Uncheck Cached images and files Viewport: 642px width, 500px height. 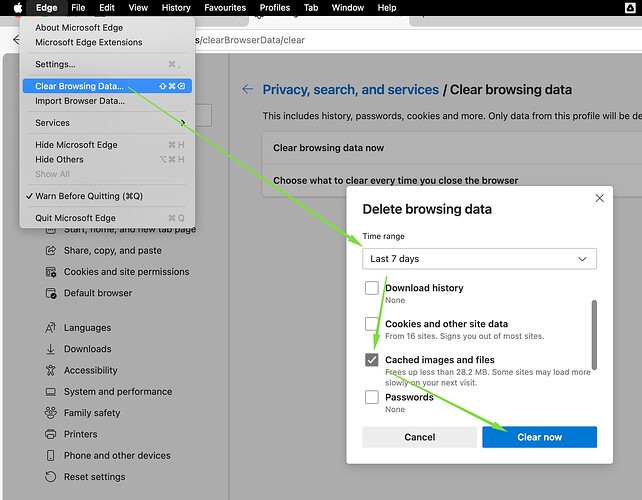[x=372, y=360]
